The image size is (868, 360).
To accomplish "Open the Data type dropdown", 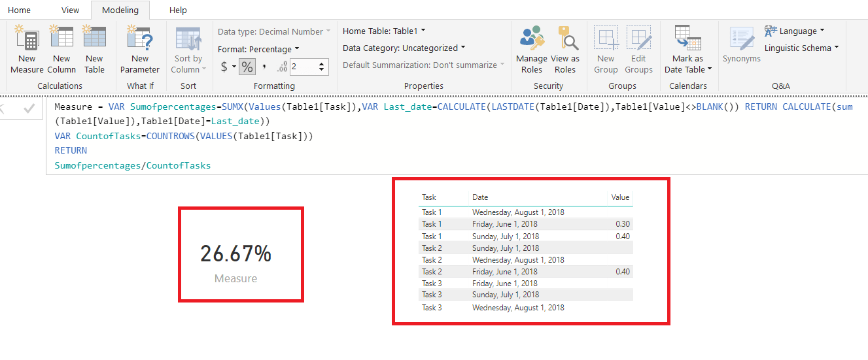I will [x=274, y=31].
